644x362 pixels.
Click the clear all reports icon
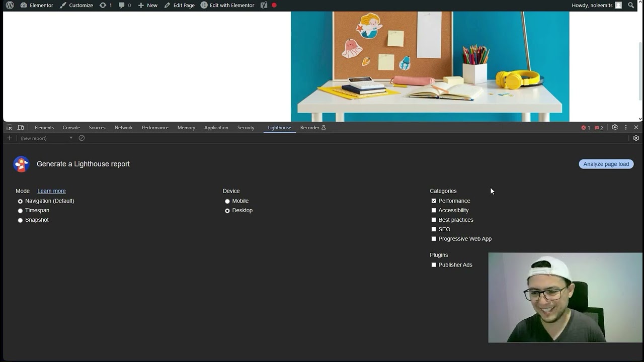82,138
